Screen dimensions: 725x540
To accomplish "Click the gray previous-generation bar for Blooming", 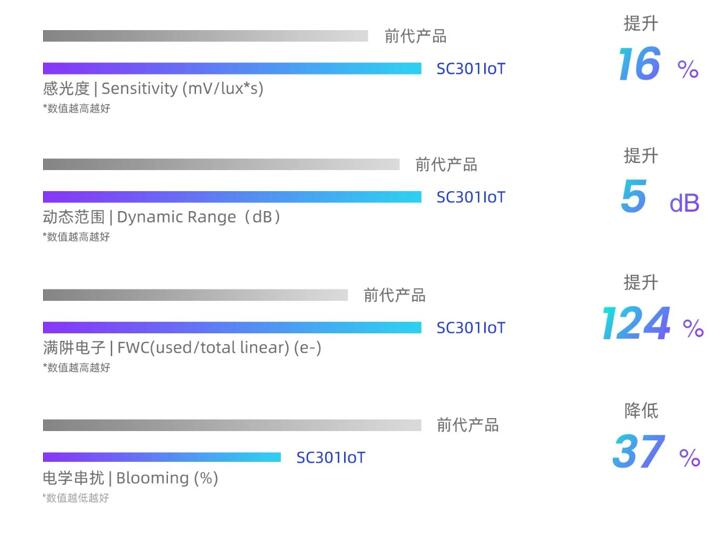I will pos(232,425).
